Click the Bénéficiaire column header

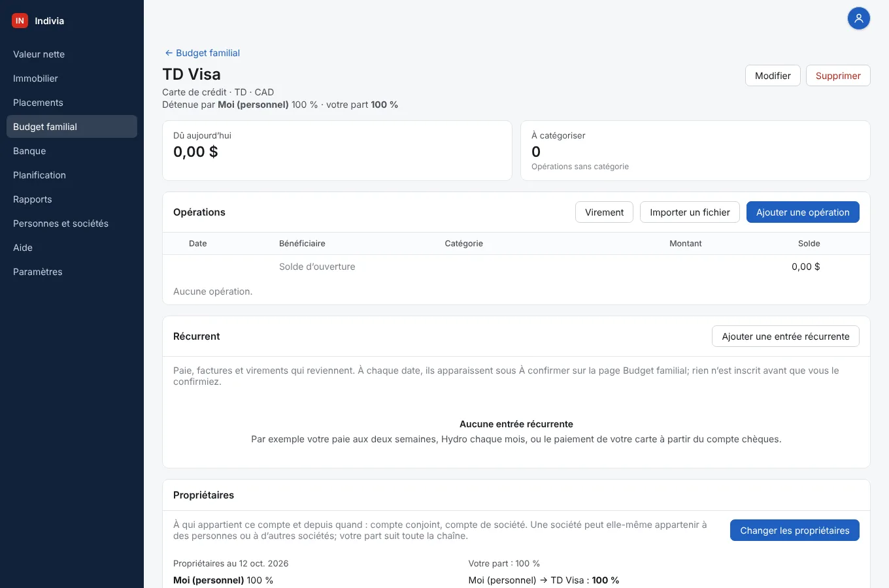302,244
